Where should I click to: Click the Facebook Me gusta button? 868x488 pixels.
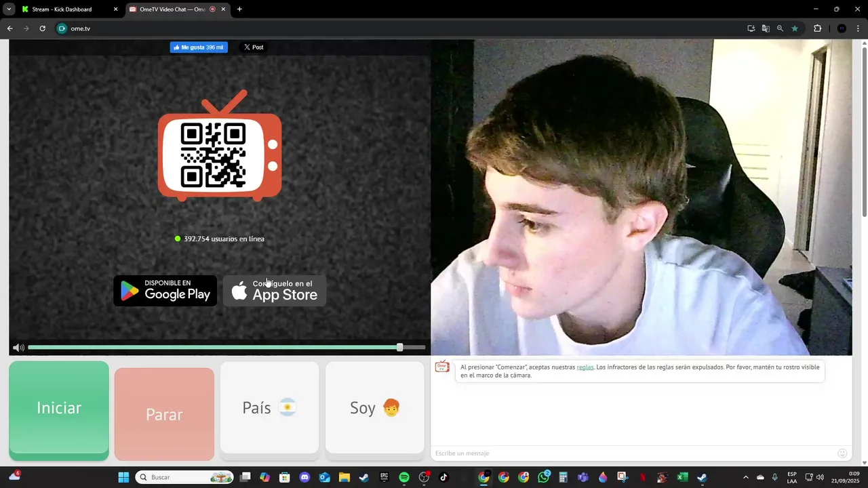click(199, 47)
